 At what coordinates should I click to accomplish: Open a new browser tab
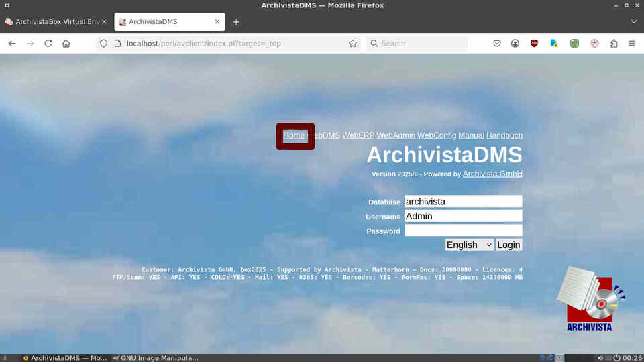tap(236, 22)
